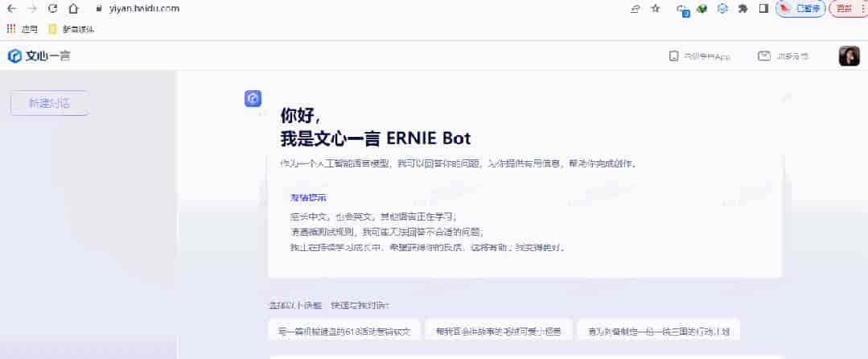Bookmark this page with the star icon
Image resolution: width=868 pixels, height=359 pixels.
pos(656,9)
